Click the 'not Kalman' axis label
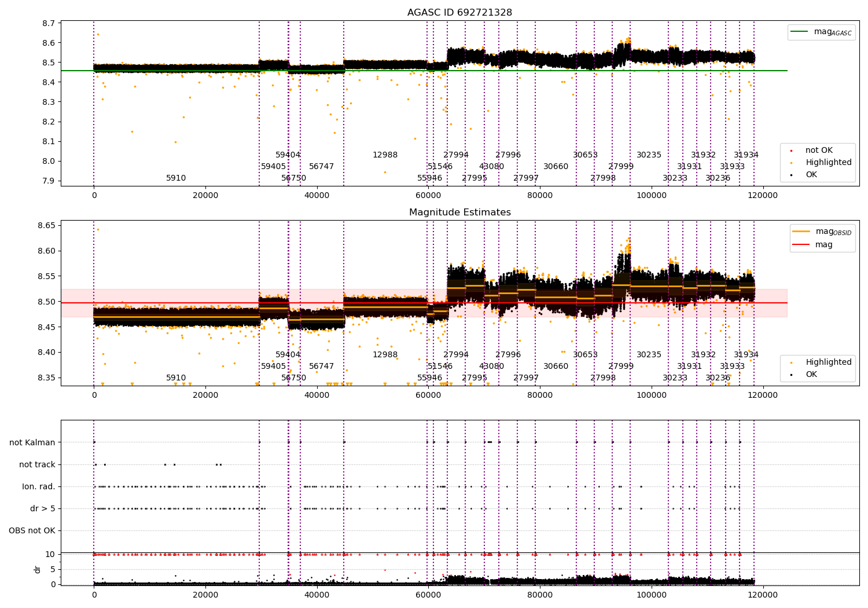 tap(32, 442)
